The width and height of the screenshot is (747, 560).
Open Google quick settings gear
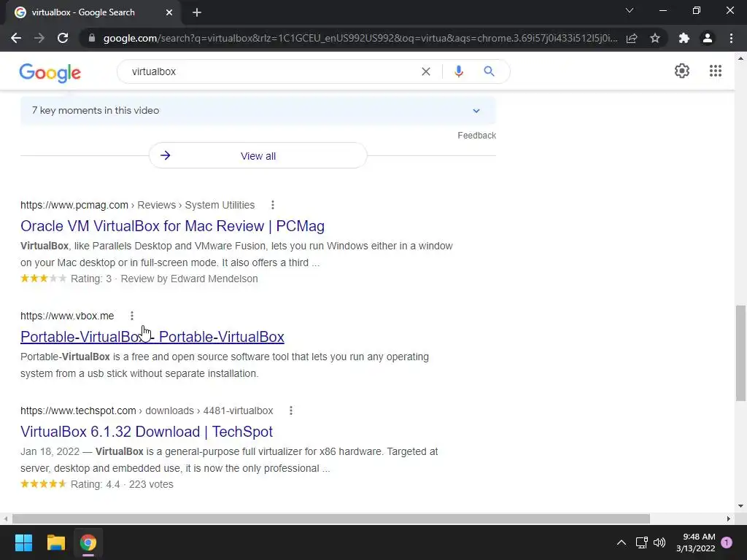click(x=682, y=71)
